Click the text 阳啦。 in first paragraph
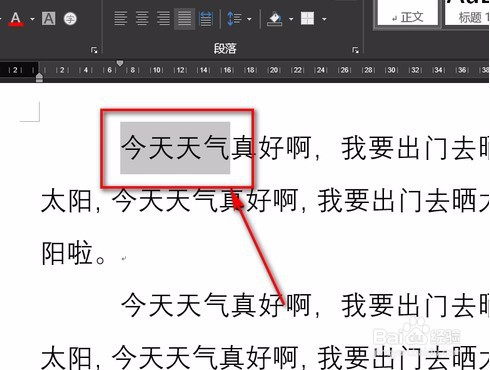Image resolution: width=490 pixels, height=370 pixels. 74,253
